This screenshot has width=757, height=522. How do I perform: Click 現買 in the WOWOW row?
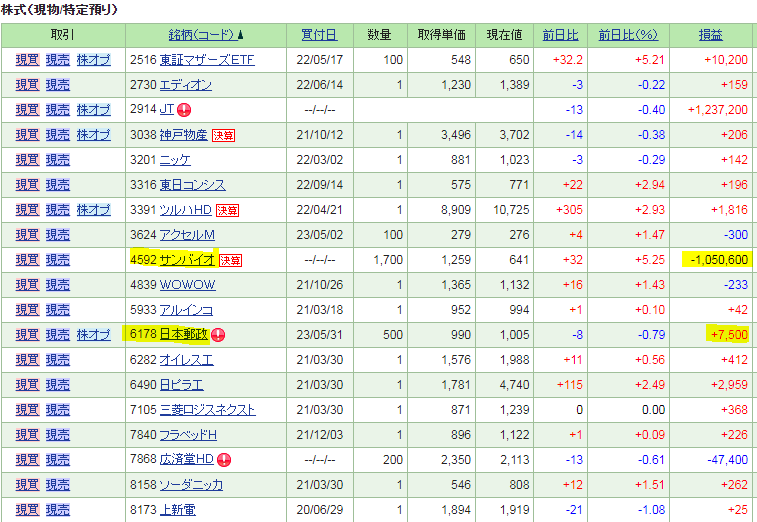[27, 285]
